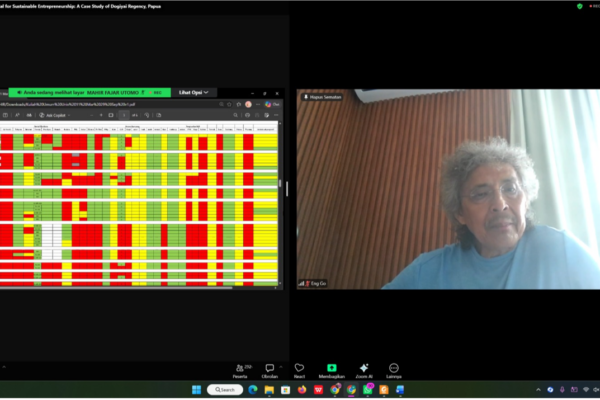
Task: Open the Windows Start menu
Action: pyautogui.click(x=196, y=390)
